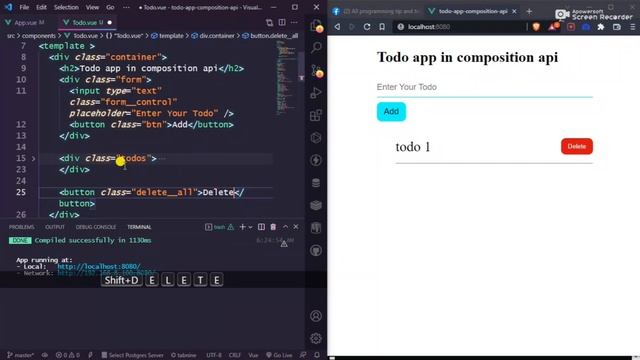The width and height of the screenshot is (640, 360).
Task: Switch to the DEBUG CONSOLE tab
Action: click(96, 227)
